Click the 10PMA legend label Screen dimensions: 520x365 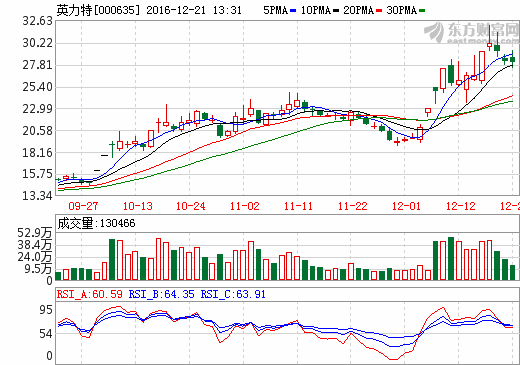(x=315, y=10)
